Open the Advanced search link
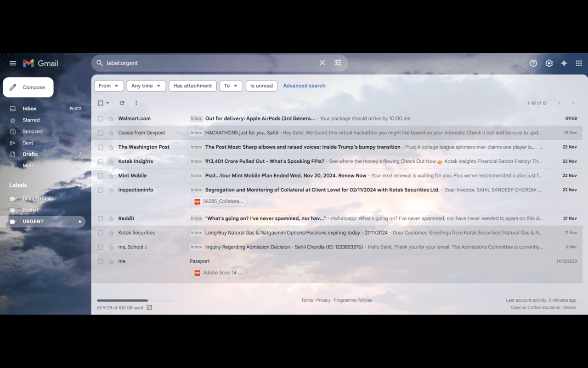The width and height of the screenshot is (588, 368). [304, 86]
